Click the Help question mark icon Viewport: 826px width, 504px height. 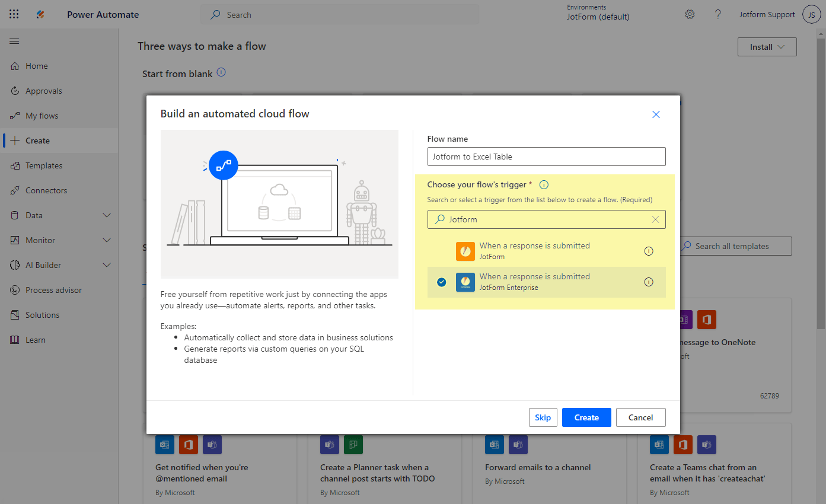click(718, 15)
